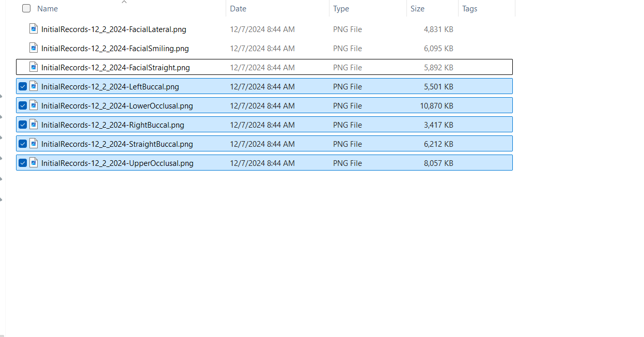The height and width of the screenshot is (337, 644).
Task: Toggle the select-all checkbox in header
Action: coord(26,8)
